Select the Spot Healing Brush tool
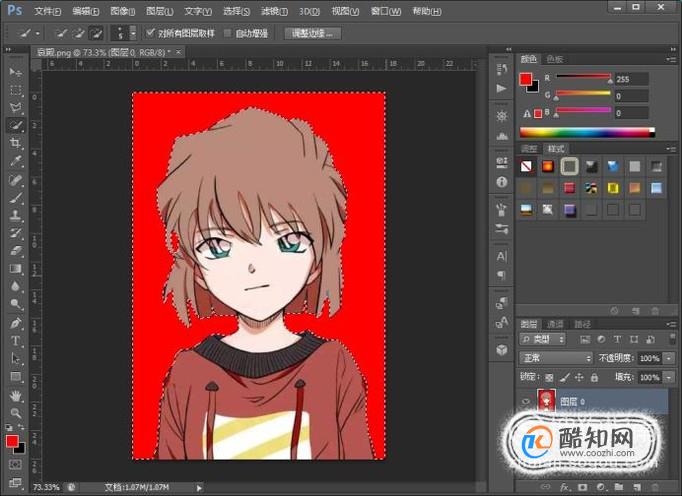Image resolution: width=682 pixels, height=496 pixels. (x=16, y=180)
